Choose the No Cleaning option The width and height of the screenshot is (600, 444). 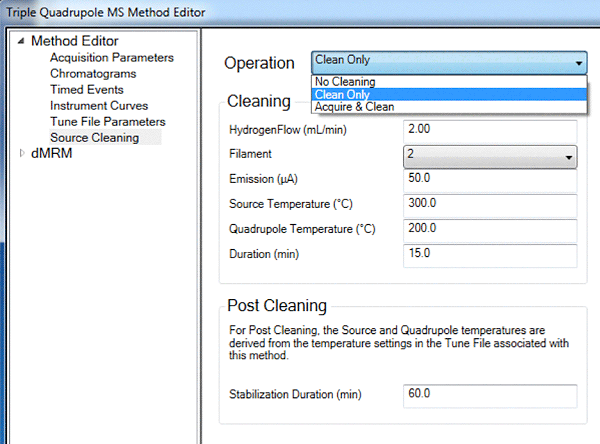click(x=345, y=82)
